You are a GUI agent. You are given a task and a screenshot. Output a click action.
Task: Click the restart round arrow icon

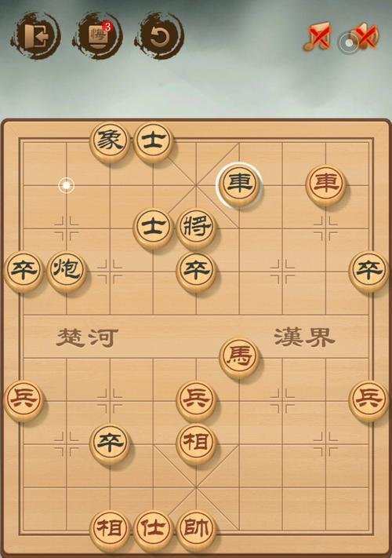pyautogui.click(x=160, y=35)
